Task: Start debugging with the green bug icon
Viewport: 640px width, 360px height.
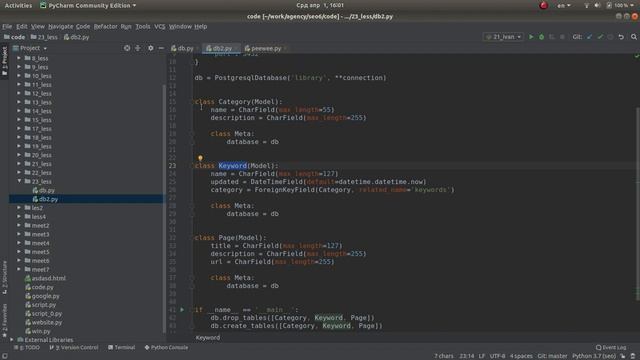Action: (541, 37)
